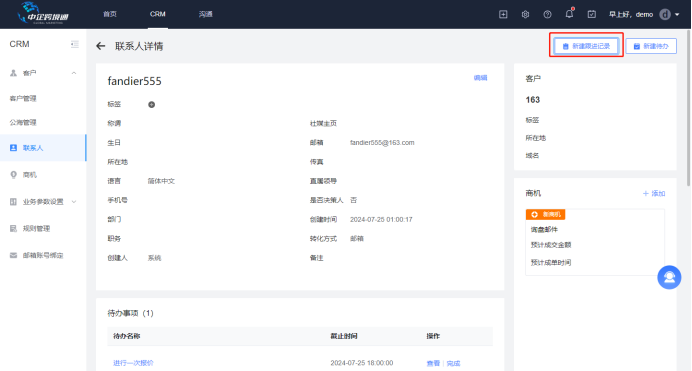
Task: Click the company logo in the header
Action: pos(42,13)
